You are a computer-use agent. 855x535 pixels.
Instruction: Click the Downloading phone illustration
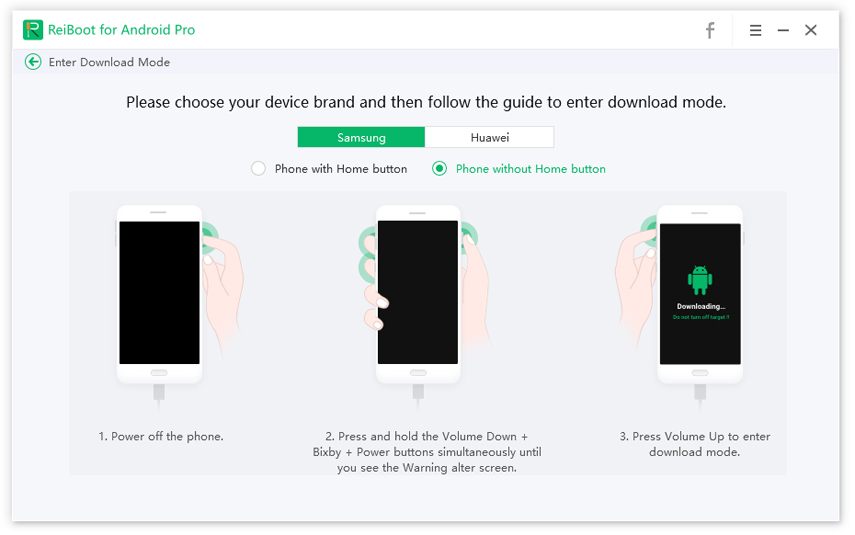[681, 305]
